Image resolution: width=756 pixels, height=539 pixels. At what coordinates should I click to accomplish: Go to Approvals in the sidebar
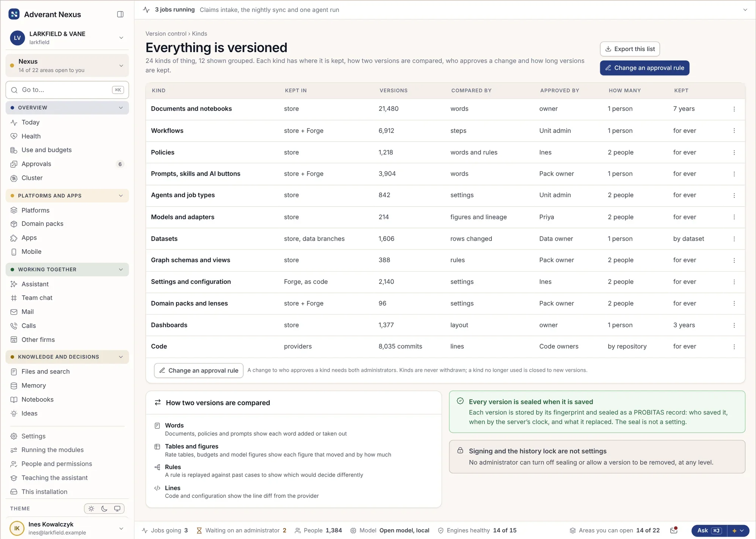pos(67,164)
